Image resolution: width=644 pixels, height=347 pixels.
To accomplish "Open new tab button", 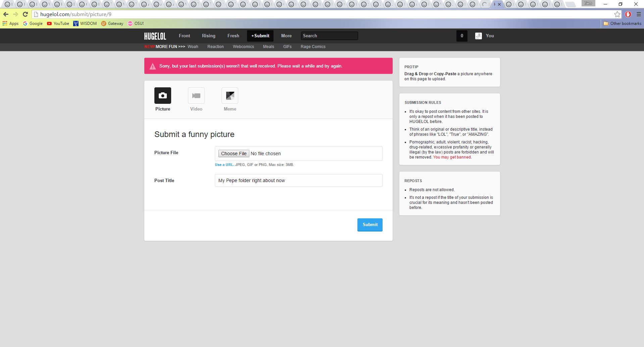I will click(570, 4).
